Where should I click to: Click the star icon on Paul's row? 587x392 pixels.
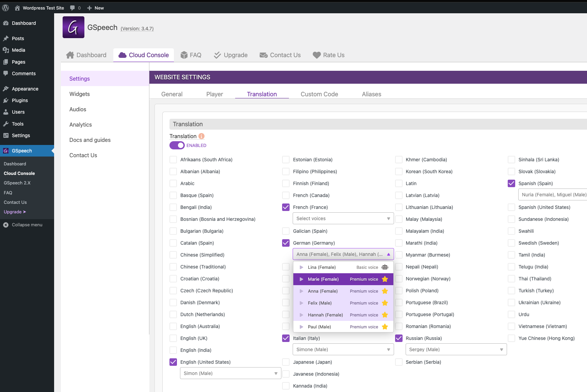385,327
